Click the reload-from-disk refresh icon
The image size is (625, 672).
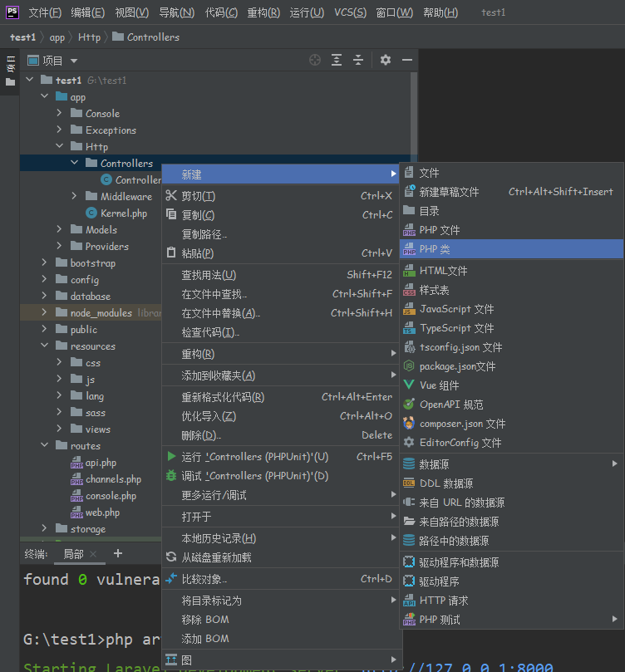coord(171,557)
